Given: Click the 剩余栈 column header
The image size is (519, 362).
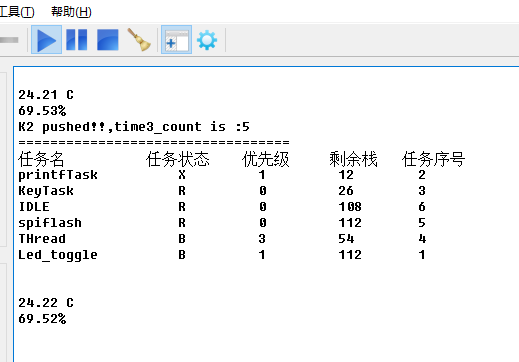Looking at the screenshot, I should click(353, 159).
